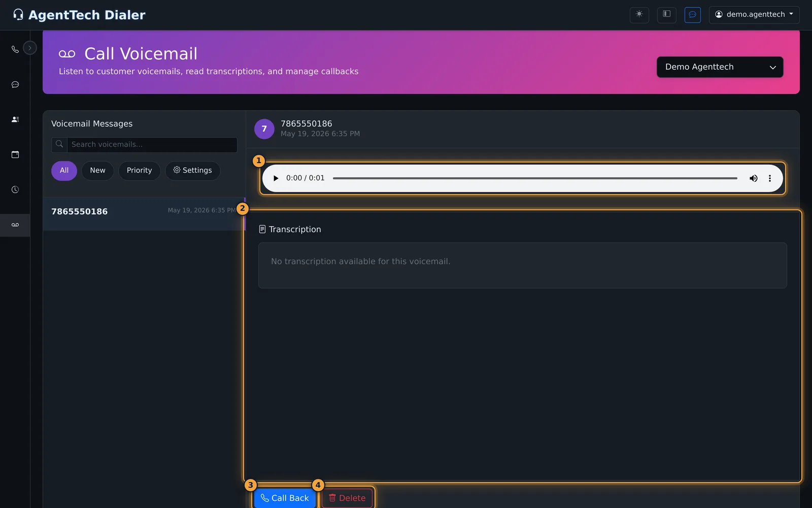The height and width of the screenshot is (508, 812).
Task: Open the Demo Agenttech account dropdown
Action: click(x=720, y=67)
